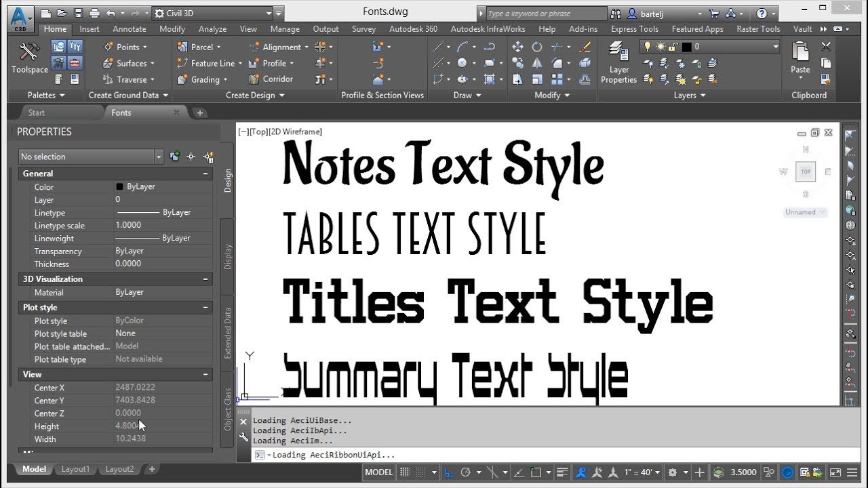Click the Quick Select icon in Properties
The image size is (868, 488).
click(208, 157)
